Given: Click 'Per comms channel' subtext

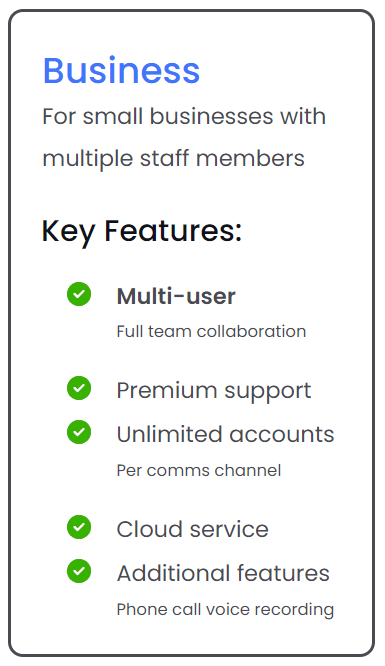Looking at the screenshot, I should 199,471.
